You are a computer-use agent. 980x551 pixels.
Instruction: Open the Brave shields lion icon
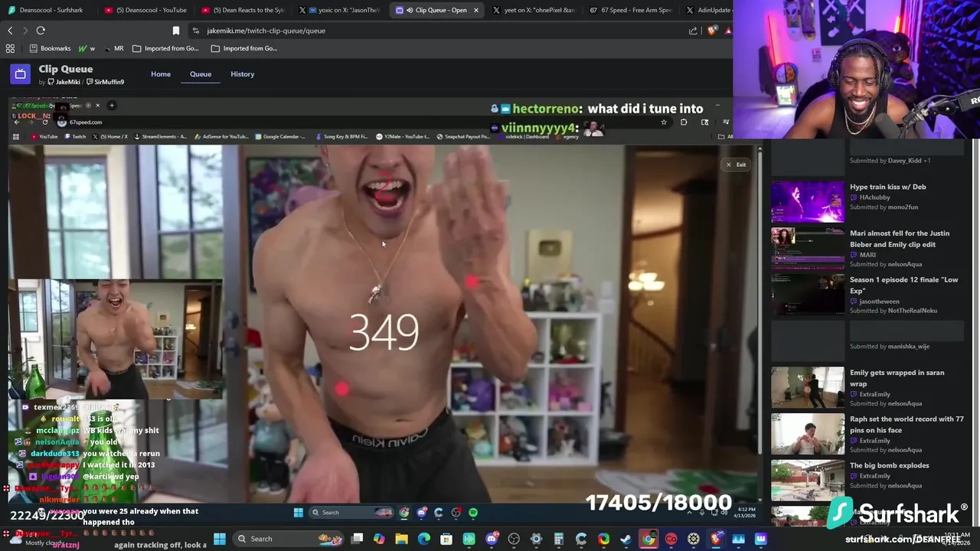[712, 31]
